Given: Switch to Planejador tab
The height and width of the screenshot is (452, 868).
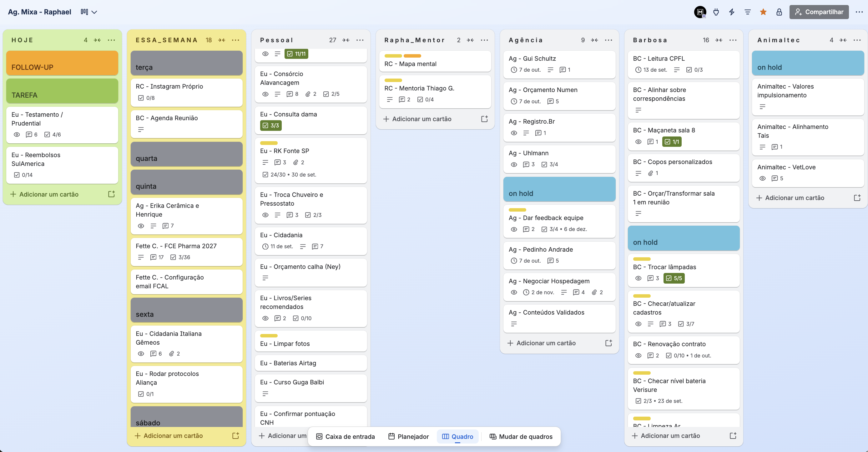Looking at the screenshot, I should point(408,436).
